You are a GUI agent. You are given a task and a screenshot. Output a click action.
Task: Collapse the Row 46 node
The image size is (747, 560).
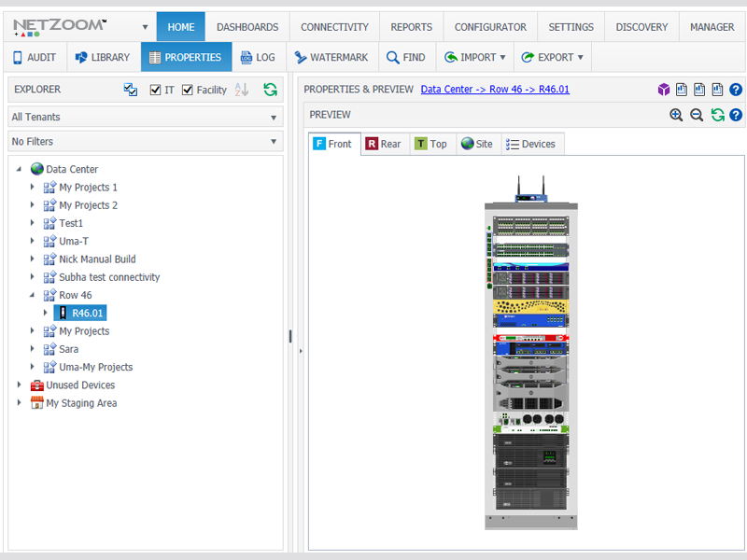pyautogui.click(x=32, y=295)
